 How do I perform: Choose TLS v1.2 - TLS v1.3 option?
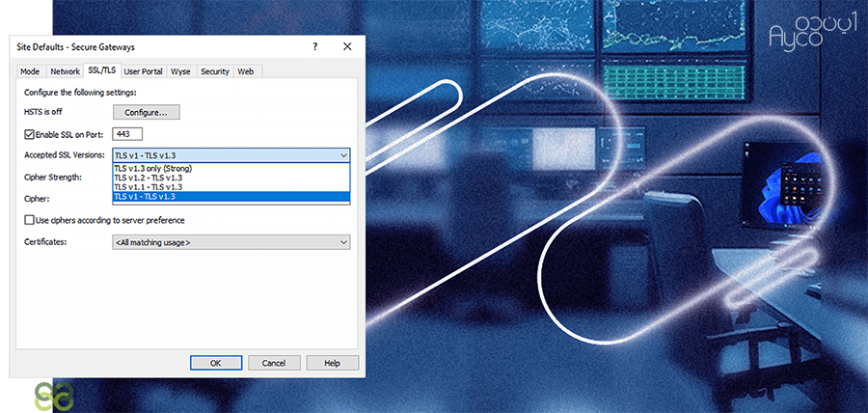coord(231,178)
